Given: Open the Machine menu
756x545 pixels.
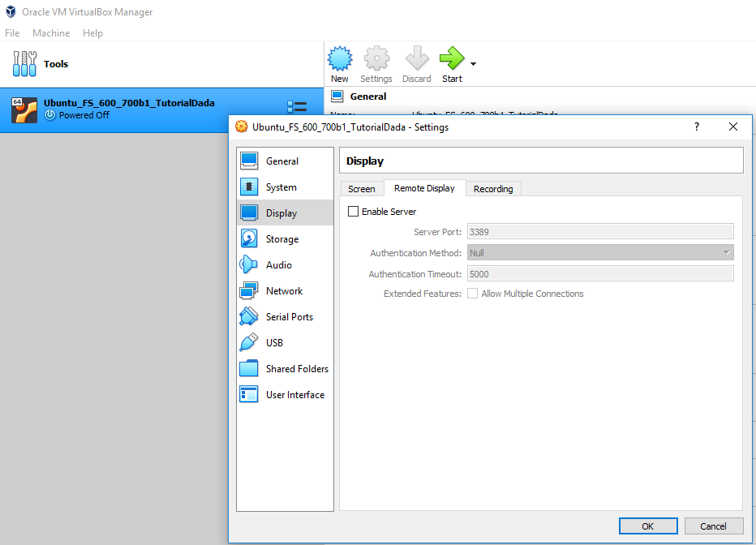Looking at the screenshot, I should point(51,33).
